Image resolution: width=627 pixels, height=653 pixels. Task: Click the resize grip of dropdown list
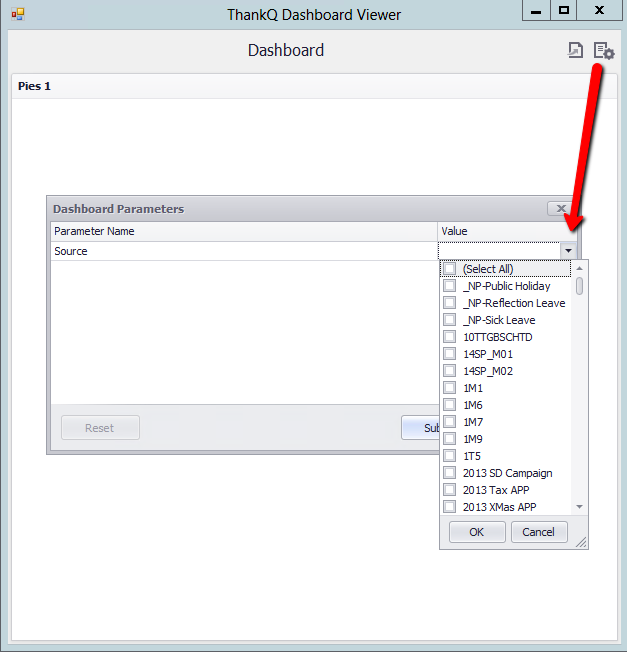[581, 542]
